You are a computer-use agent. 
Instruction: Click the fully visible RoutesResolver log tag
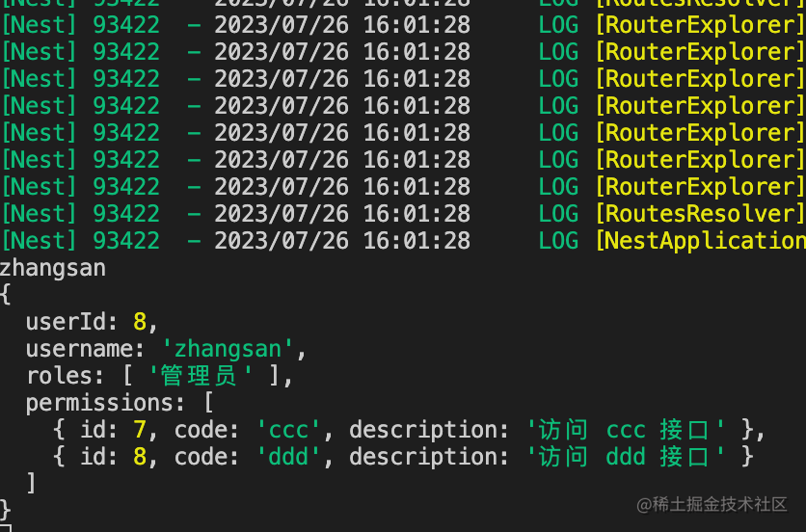point(700,214)
